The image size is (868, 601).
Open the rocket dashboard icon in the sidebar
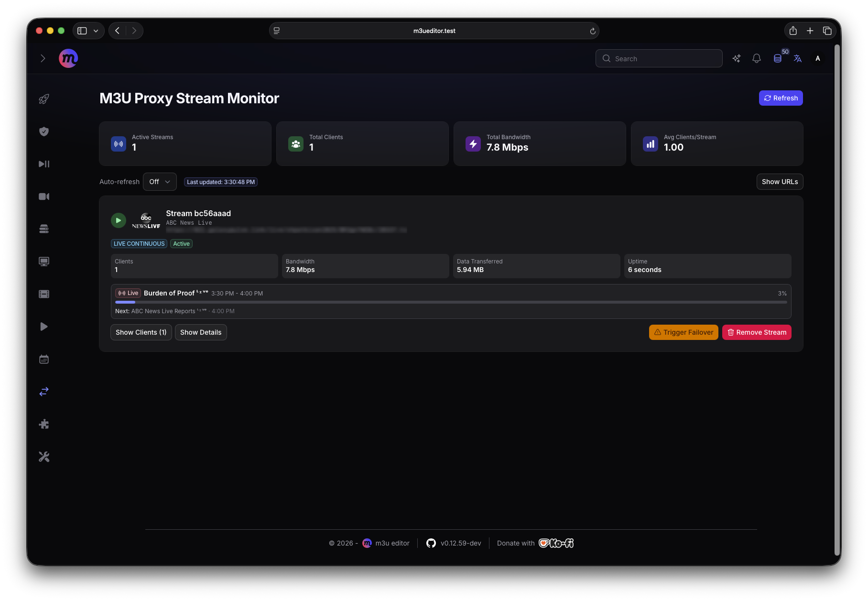[x=44, y=99]
